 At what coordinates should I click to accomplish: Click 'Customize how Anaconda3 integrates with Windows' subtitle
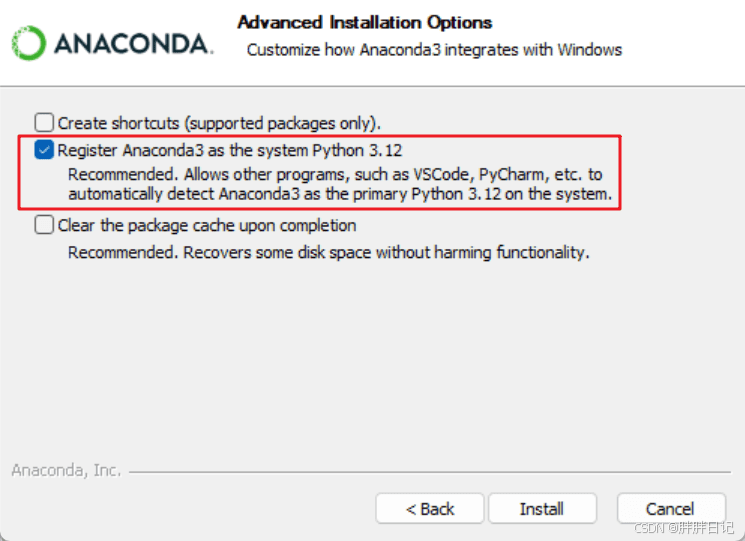click(x=434, y=49)
